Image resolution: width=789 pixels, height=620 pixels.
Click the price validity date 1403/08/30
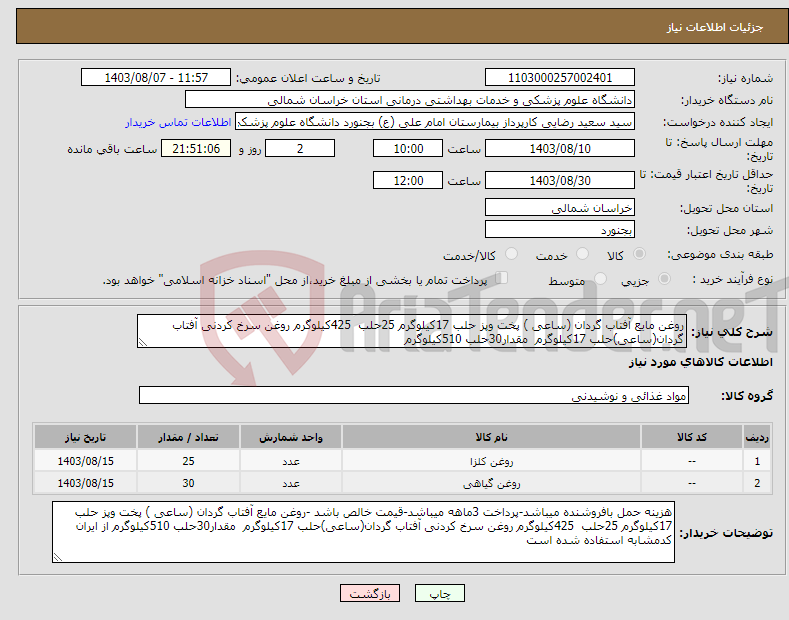560,180
